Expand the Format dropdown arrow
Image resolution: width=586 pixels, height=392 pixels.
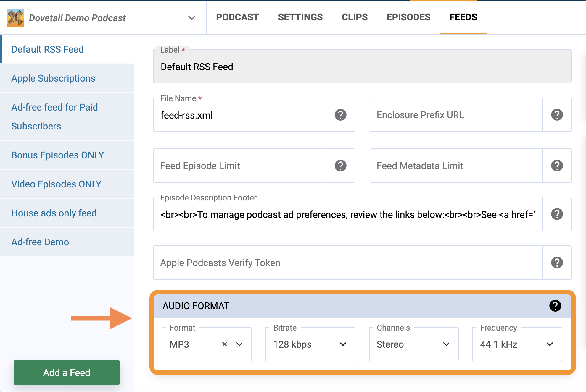(239, 344)
